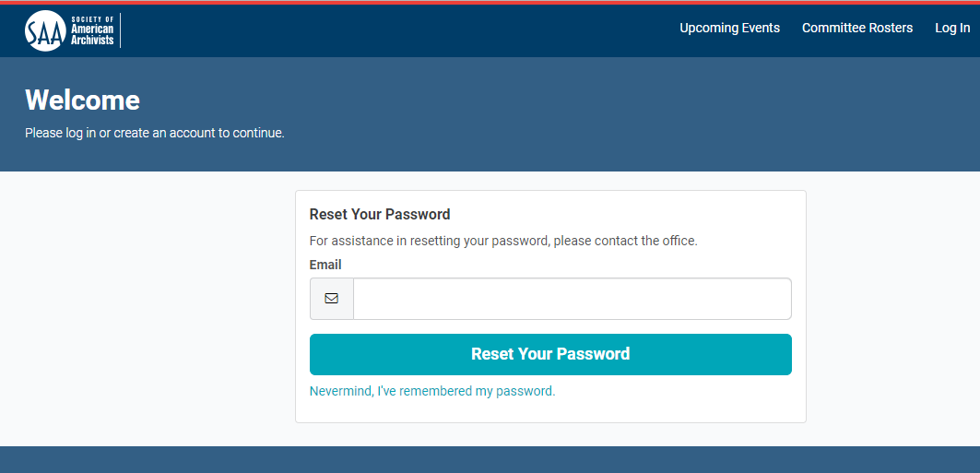Click the vertical divider beside the logo text
The image size is (980, 473).
pyautogui.click(x=121, y=30)
